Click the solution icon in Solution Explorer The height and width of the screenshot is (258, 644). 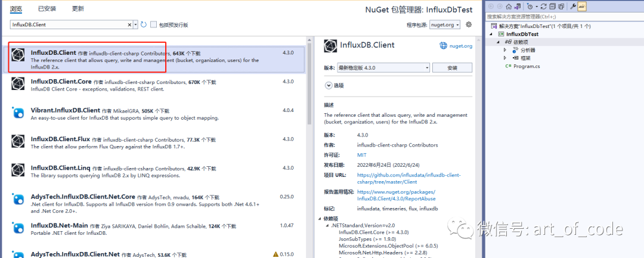(494, 26)
